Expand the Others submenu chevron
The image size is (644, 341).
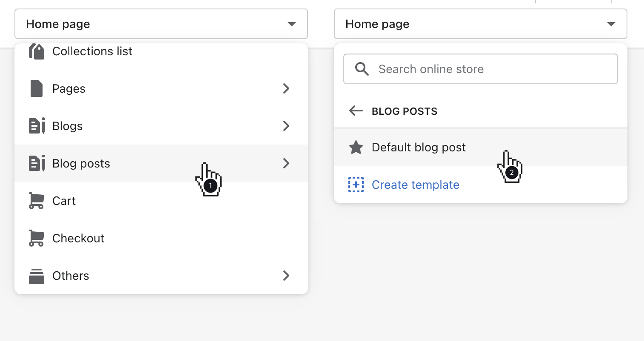(x=286, y=276)
